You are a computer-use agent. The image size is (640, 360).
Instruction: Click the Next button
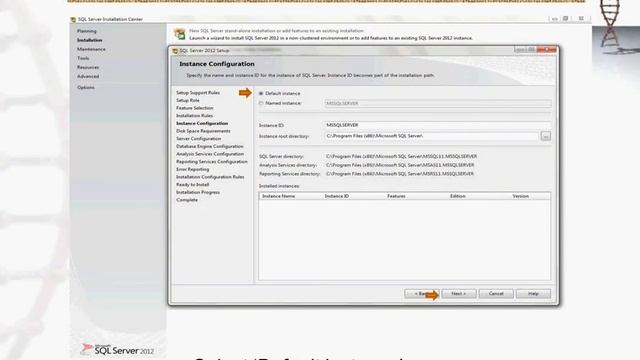pyautogui.click(x=459, y=293)
